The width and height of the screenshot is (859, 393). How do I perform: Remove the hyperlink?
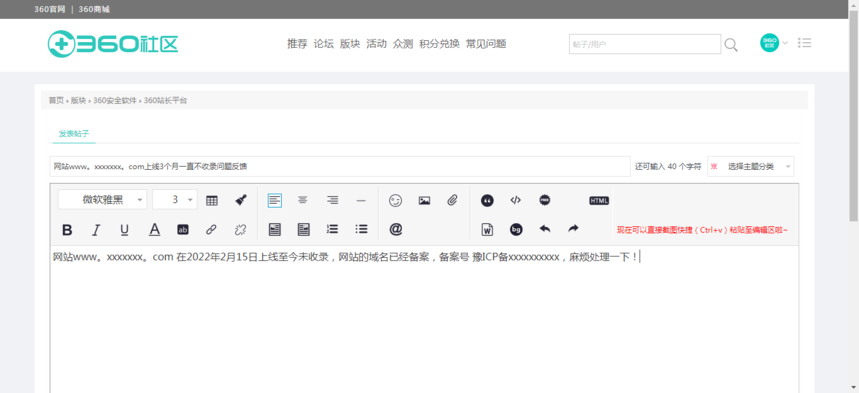pyautogui.click(x=240, y=230)
